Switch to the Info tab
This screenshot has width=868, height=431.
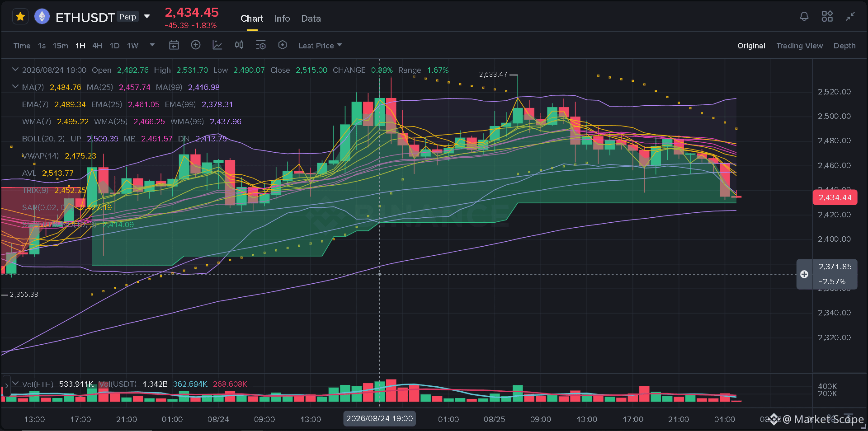pyautogui.click(x=282, y=19)
